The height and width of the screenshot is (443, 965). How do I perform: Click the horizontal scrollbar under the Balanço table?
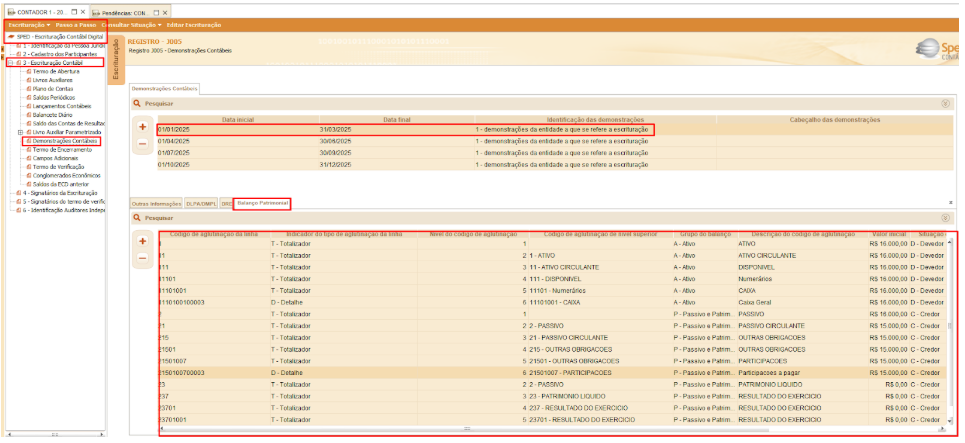(x=467, y=429)
